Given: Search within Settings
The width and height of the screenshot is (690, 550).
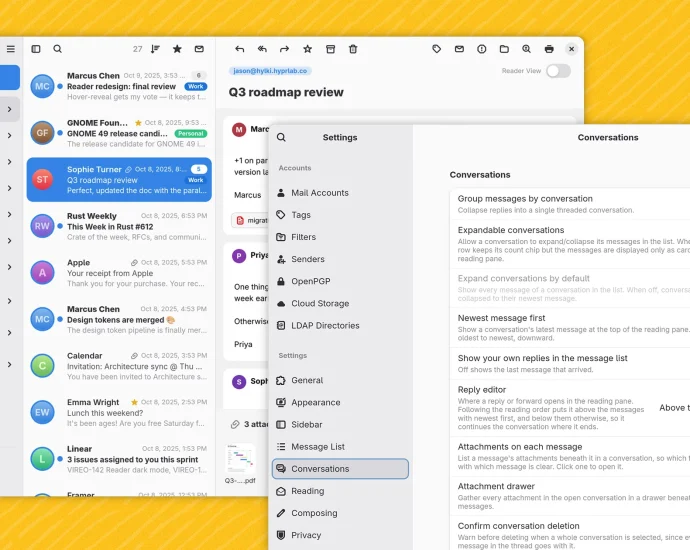Looking at the screenshot, I should coord(282,137).
